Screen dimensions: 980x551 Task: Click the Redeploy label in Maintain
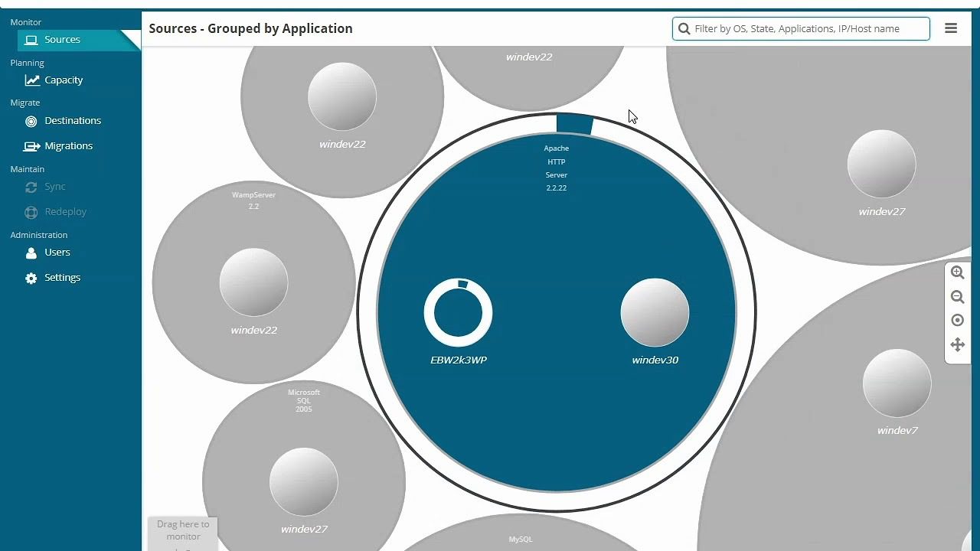[65, 212]
